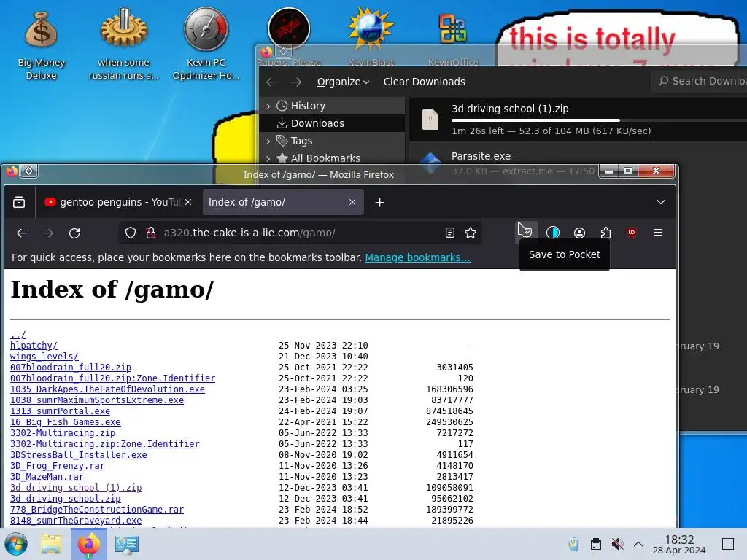Expand All Bookmarks in Library sidebar
The height and width of the screenshot is (560, 747).
(x=268, y=158)
